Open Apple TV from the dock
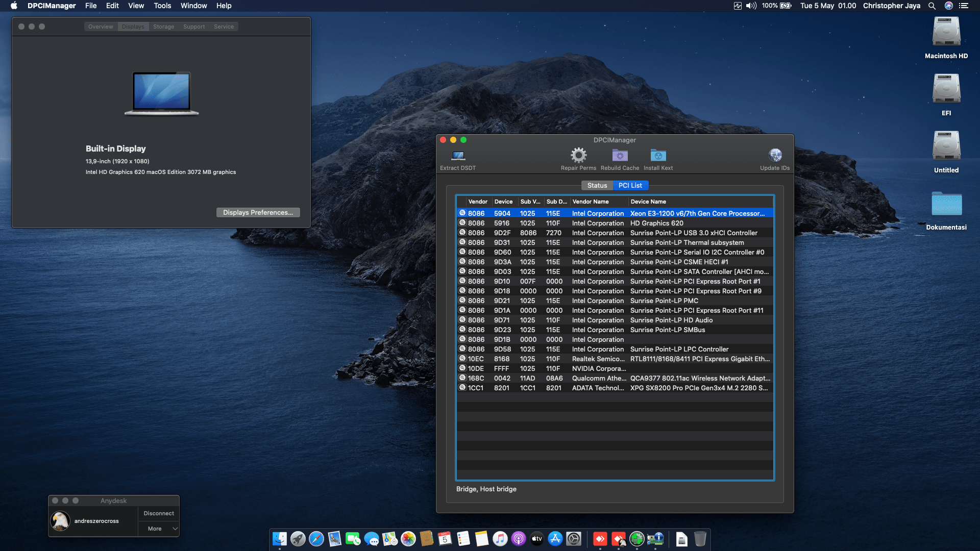980x551 pixels. coord(537,539)
